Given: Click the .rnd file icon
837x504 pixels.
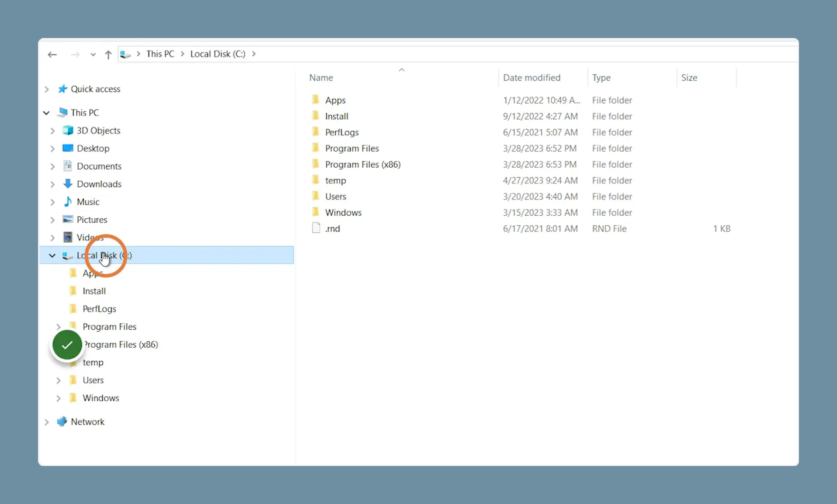Looking at the screenshot, I should point(316,228).
